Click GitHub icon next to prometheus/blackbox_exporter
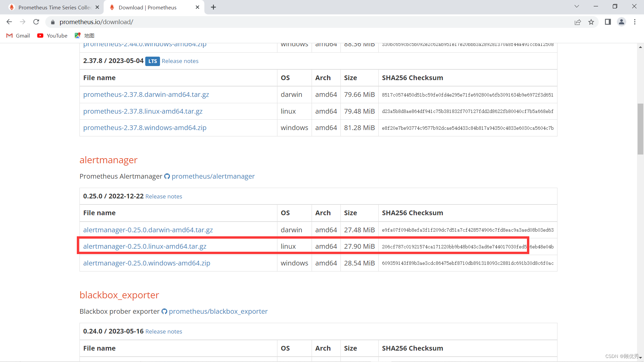The width and height of the screenshot is (644, 362). tap(164, 311)
